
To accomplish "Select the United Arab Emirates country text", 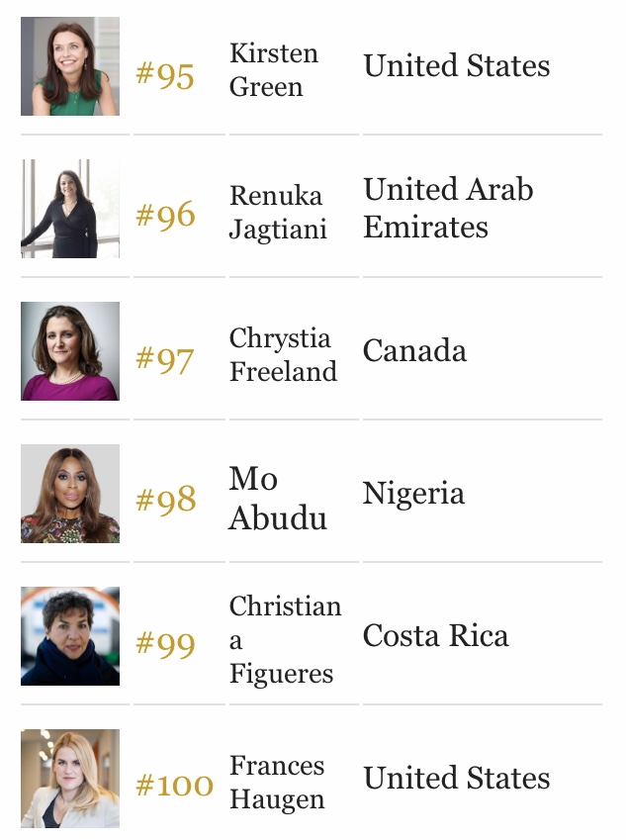I will (x=448, y=208).
